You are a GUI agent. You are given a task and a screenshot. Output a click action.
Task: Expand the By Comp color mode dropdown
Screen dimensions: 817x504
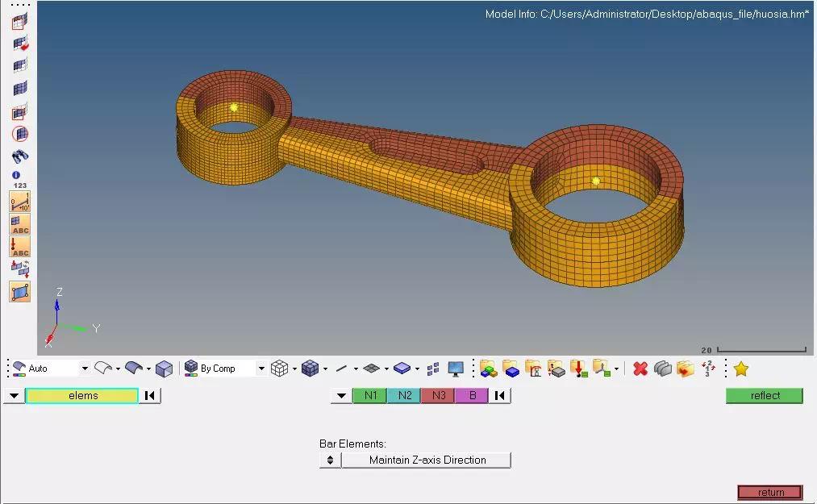(261, 369)
